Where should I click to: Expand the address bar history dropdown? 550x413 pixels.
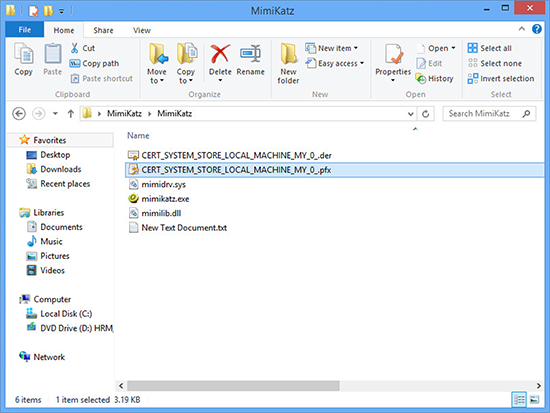[410, 114]
